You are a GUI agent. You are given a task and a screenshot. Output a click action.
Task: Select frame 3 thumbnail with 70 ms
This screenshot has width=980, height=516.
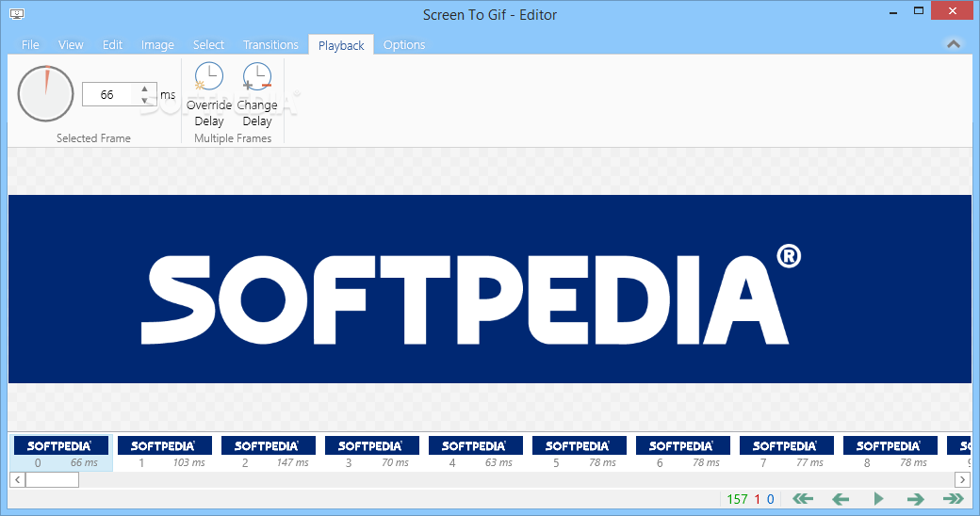(372, 453)
